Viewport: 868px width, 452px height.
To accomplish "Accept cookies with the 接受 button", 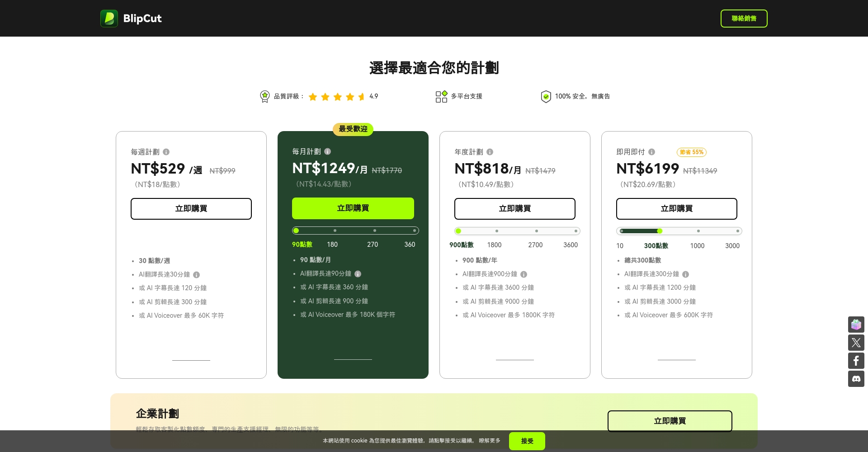I will pos(527,441).
